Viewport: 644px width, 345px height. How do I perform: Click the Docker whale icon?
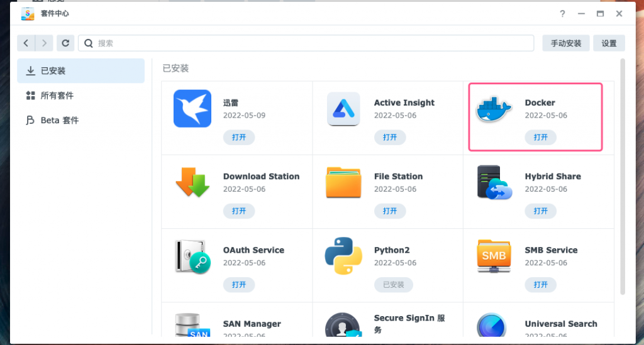(x=494, y=109)
